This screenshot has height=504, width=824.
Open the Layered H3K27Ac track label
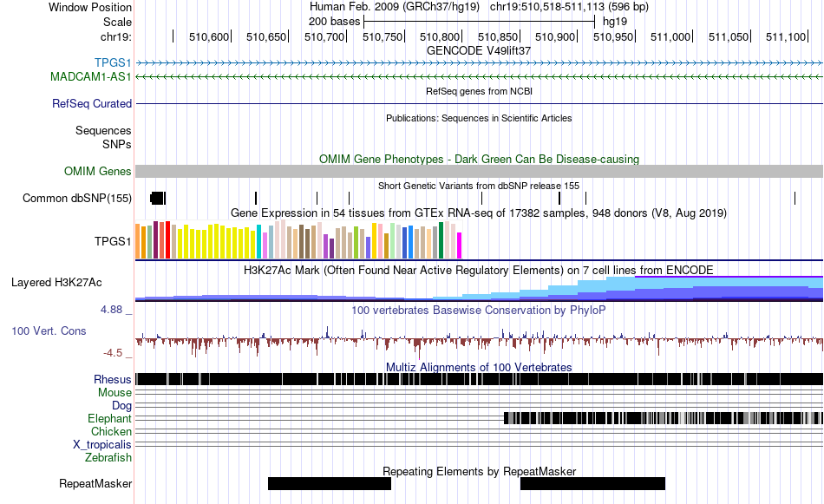click(56, 282)
